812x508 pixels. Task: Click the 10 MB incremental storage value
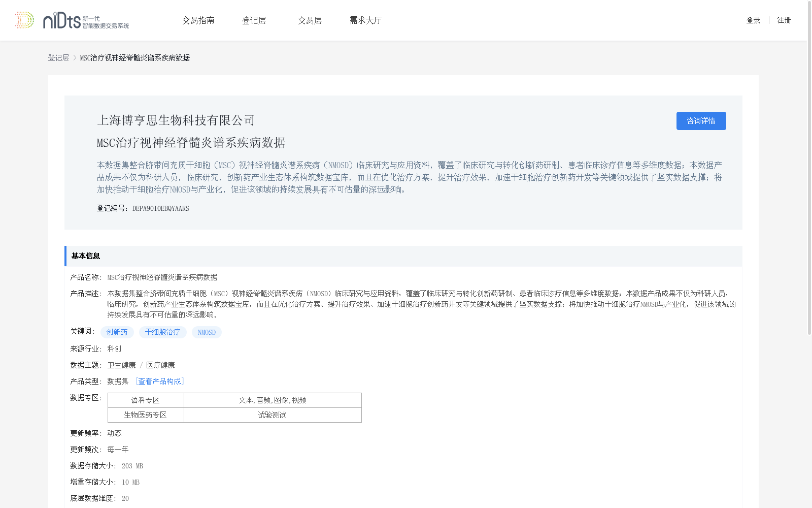click(130, 482)
